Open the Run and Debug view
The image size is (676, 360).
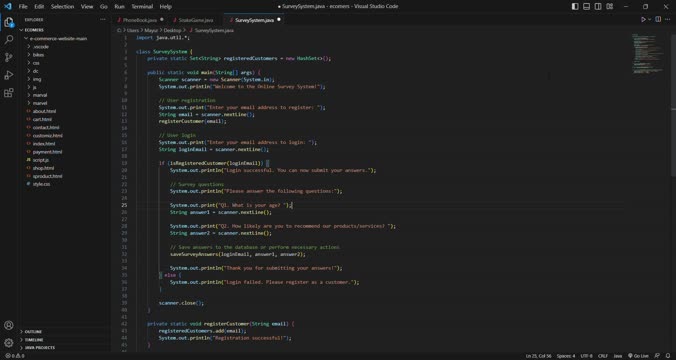point(9,75)
